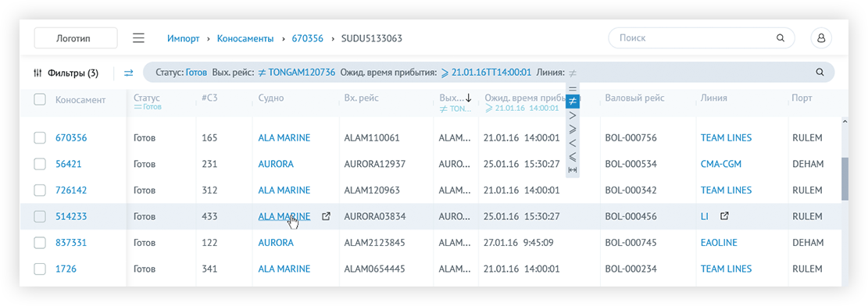868x306 pixels.
Task: Click the Валовый рейс column header
Action: pyautogui.click(x=635, y=98)
